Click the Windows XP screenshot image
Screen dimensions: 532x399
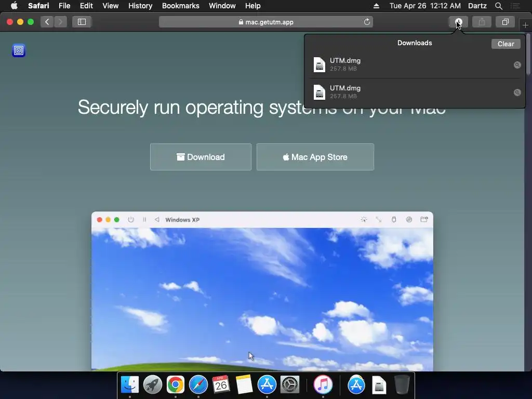coord(262,291)
